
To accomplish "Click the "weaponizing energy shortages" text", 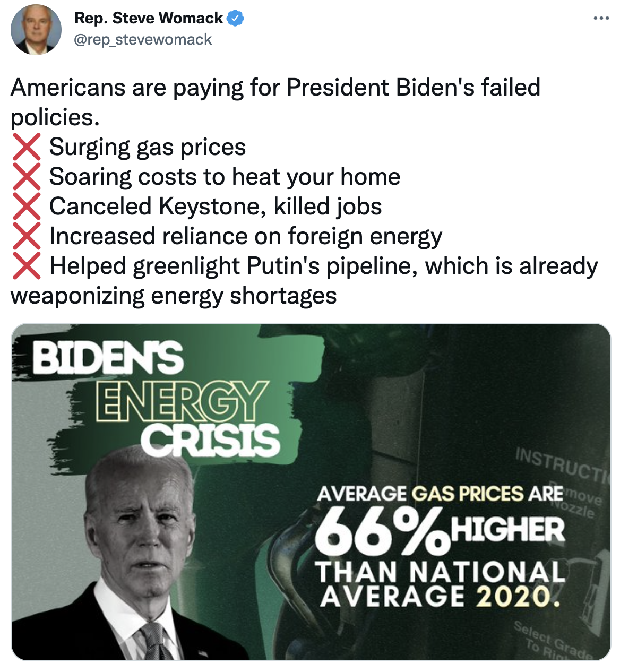I will 174,296.
